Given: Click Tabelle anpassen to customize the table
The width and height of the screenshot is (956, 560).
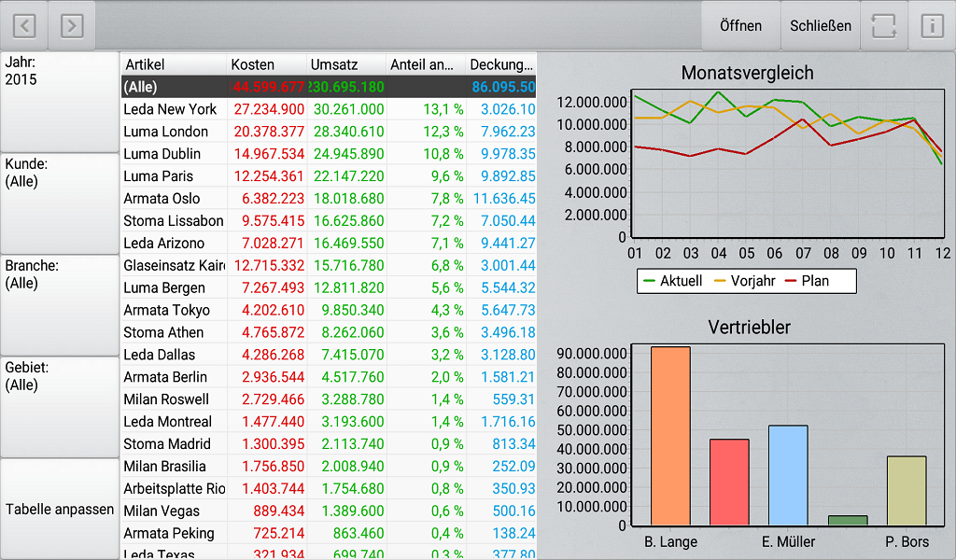Looking at the screenshot, I should pos(59,509).
